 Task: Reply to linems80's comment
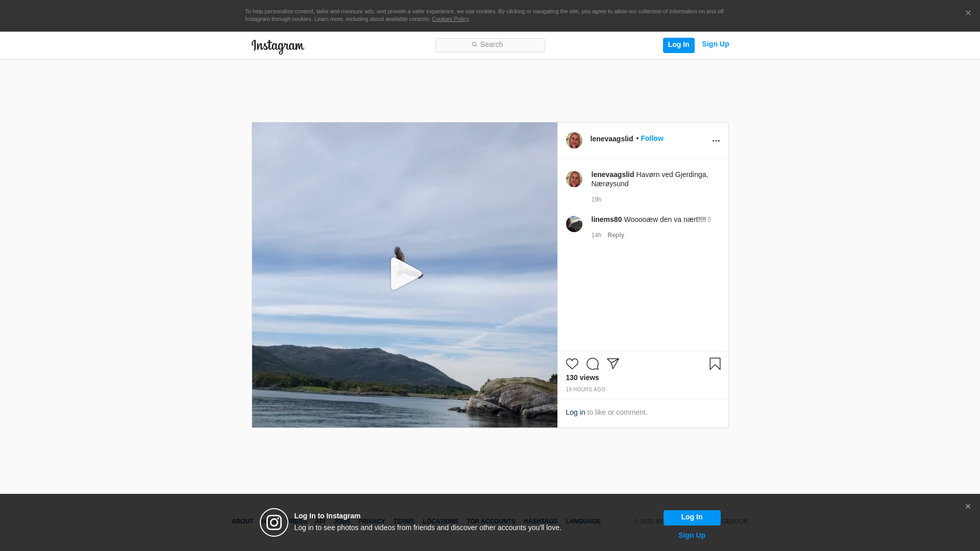pos(616,235)
